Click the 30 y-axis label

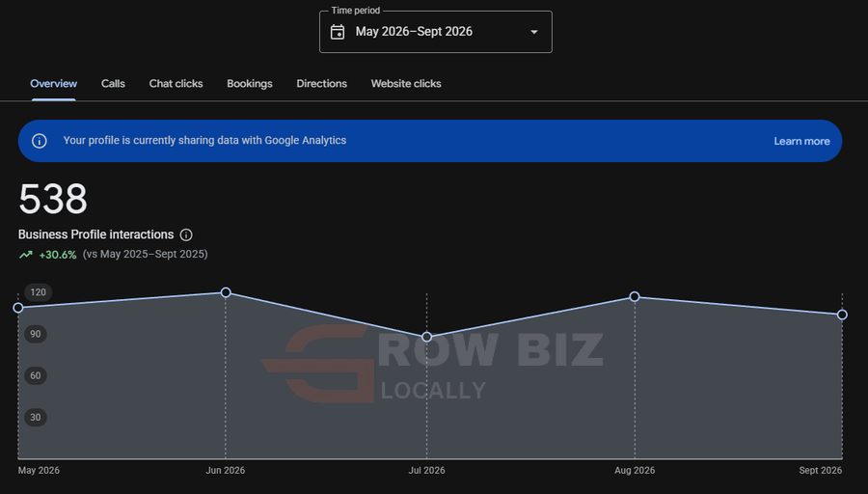point(36,417)
